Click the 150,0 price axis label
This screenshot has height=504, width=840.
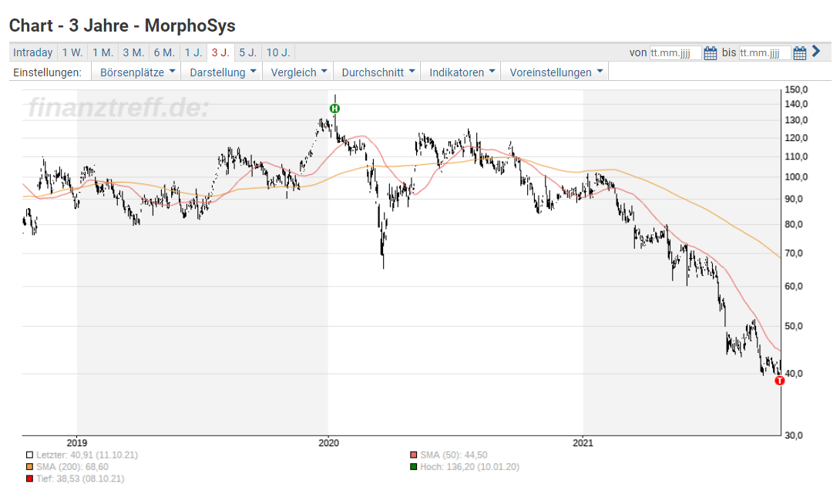(796, 90)
